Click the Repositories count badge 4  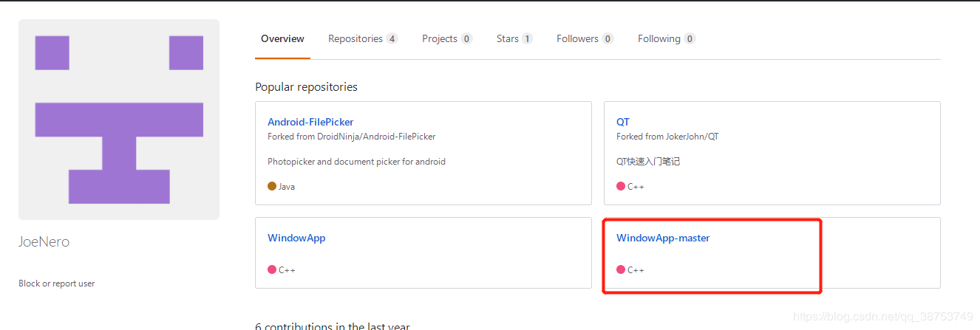(392, 39)
